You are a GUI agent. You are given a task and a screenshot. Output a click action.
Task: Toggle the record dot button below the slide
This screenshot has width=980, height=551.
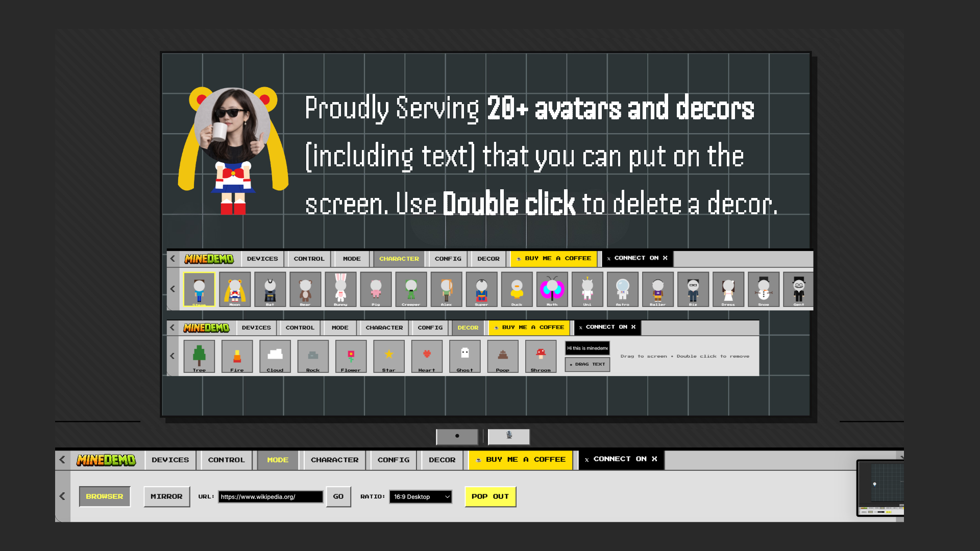(x=457, y=436)
